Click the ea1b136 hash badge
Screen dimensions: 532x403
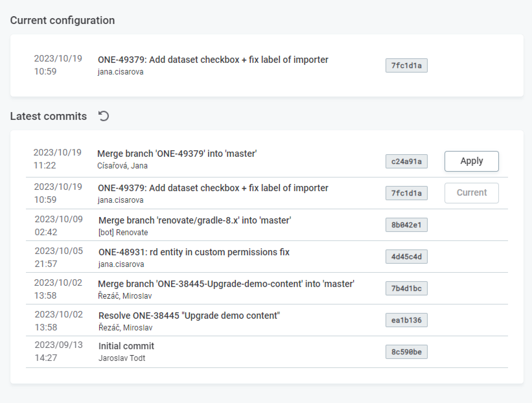point(406,320)
